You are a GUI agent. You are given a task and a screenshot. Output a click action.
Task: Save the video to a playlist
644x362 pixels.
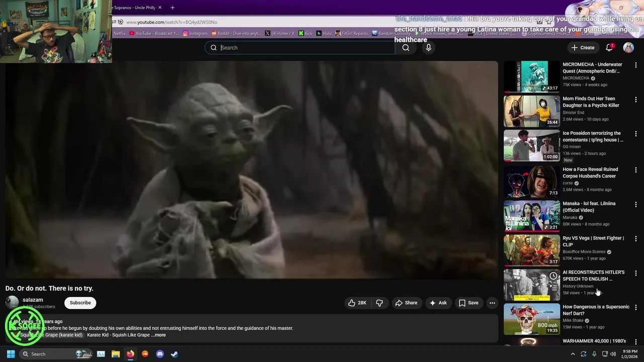468,303
